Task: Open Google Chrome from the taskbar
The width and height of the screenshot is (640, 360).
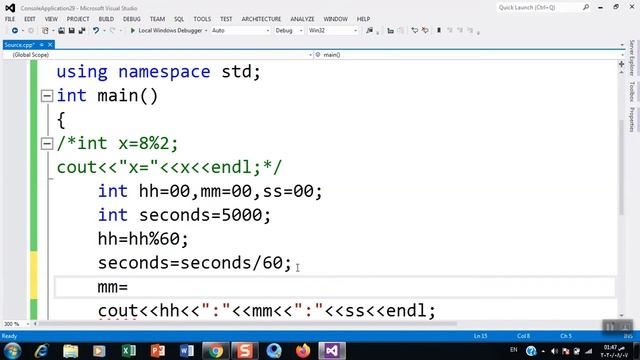Action: pos(216,351)
